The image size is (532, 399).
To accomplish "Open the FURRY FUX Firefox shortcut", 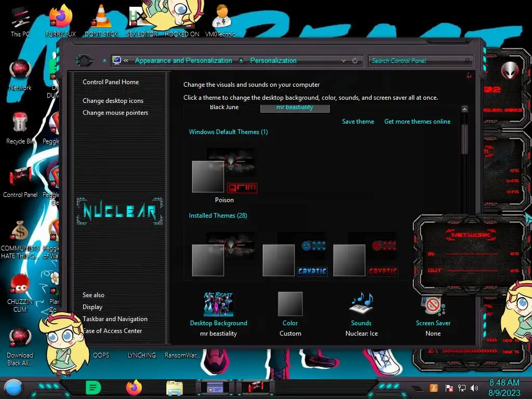I will pos(61,21).
